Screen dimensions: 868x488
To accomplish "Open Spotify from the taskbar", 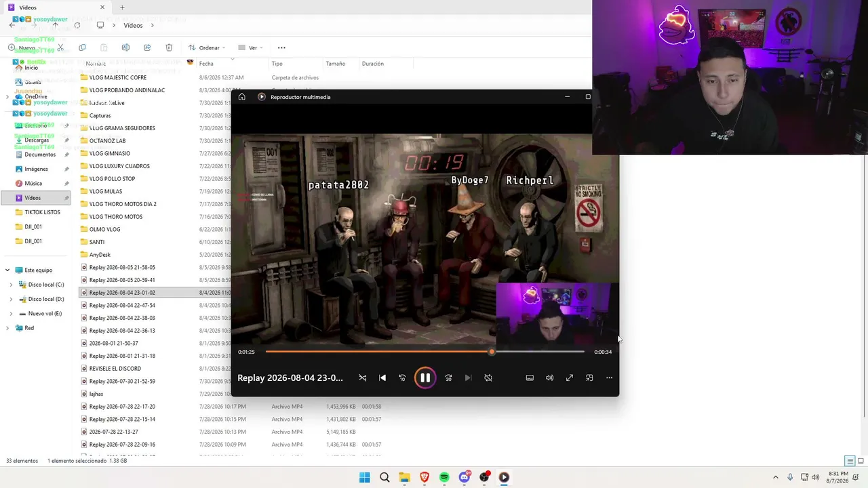I will [444, 477].
